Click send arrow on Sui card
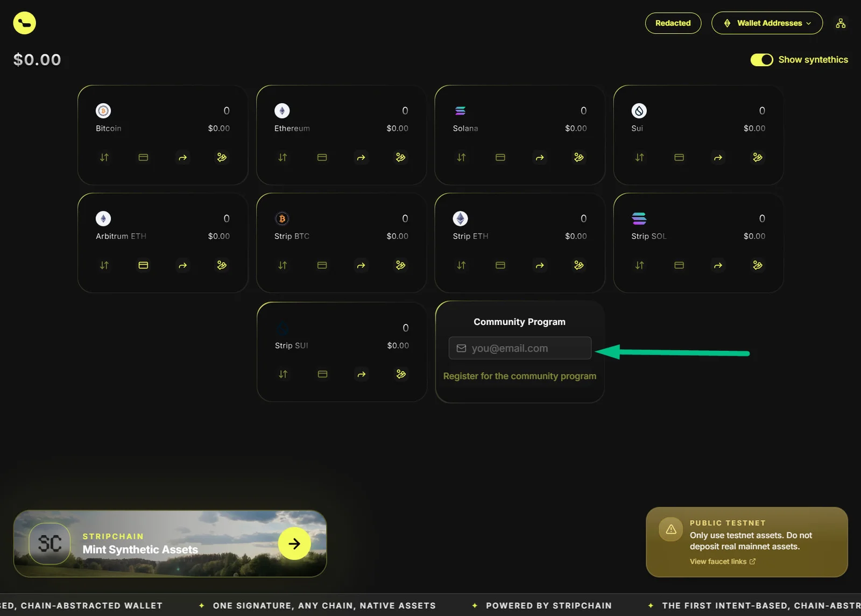The width and height of the screenshot is (861, 616). click(718, 158)
